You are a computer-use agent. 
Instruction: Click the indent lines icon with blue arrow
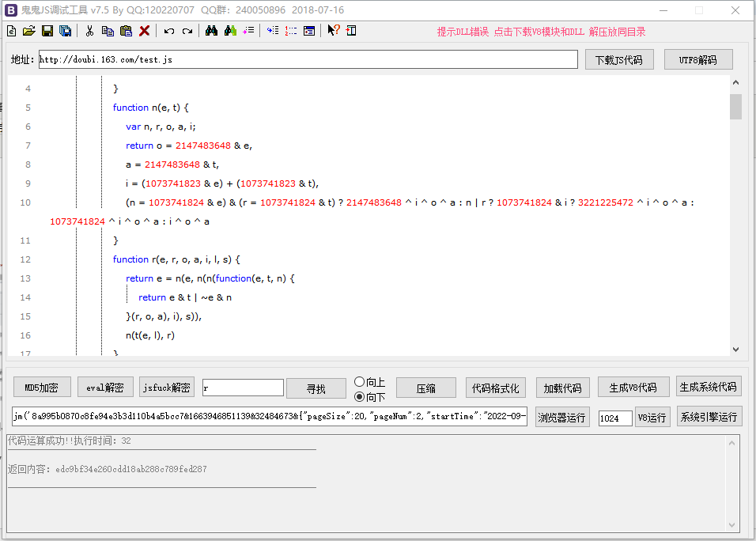(273, 31)
